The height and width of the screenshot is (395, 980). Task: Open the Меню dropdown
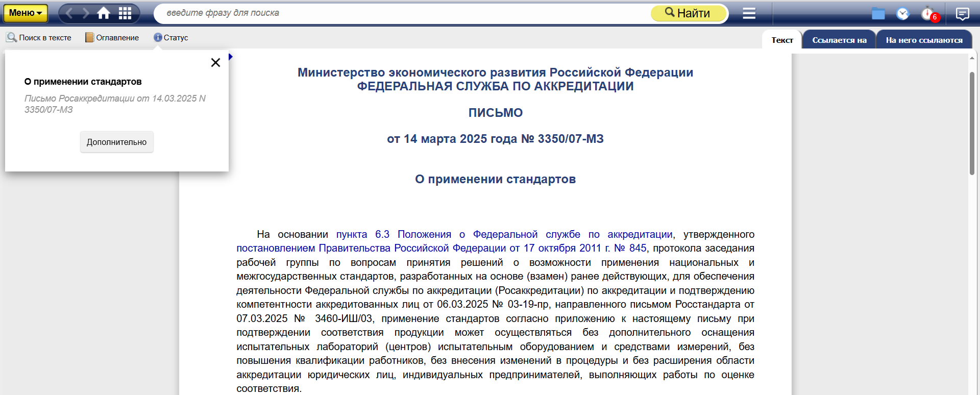click(x=26, y=13)
